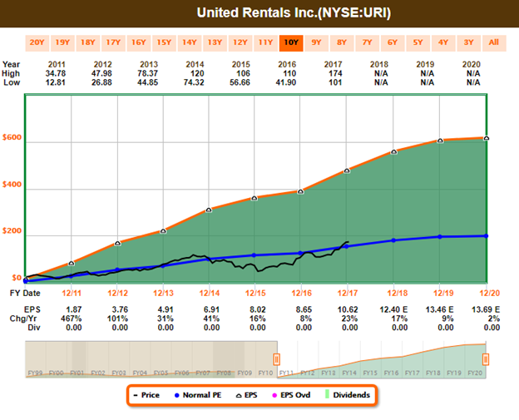Click the EPS triangle marker at 12/12

[x=117, y=243]
